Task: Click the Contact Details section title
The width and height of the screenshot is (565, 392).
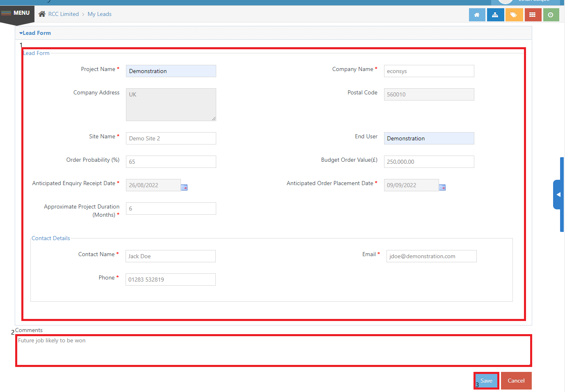Action: coord(51,238)
